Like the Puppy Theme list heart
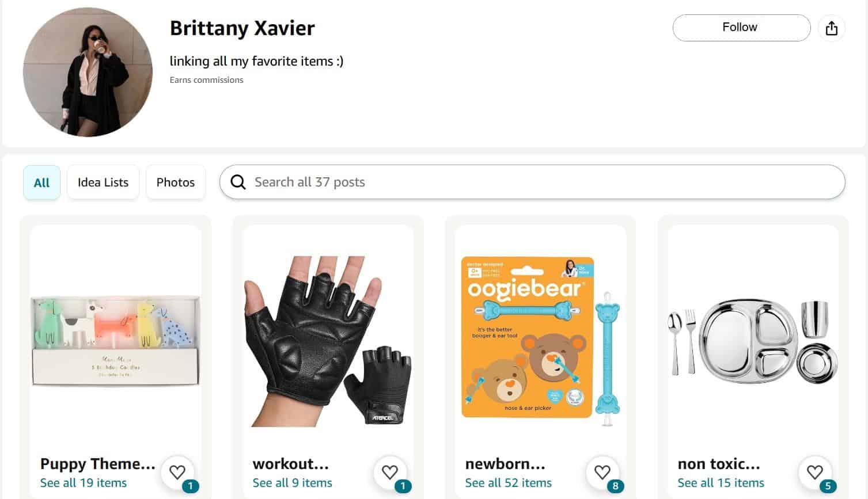 point(177,473)
